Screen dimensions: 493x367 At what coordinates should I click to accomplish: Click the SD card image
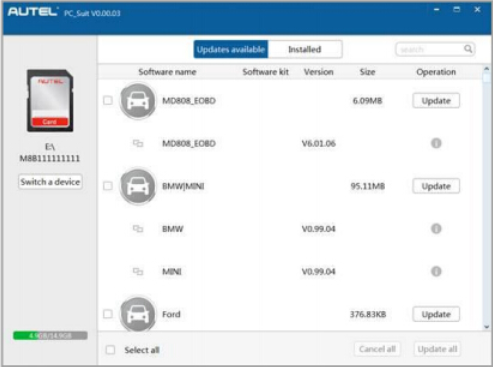tap(50, 101)
